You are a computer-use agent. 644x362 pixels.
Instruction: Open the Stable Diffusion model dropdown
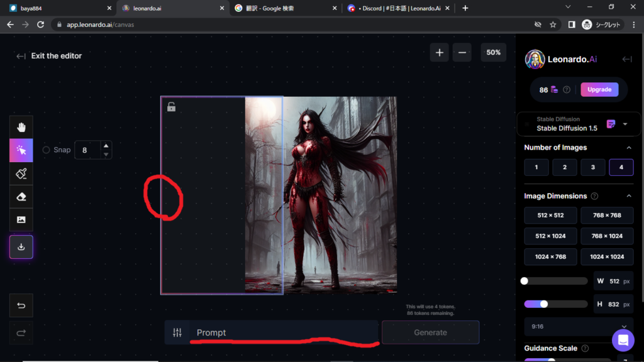625,124
